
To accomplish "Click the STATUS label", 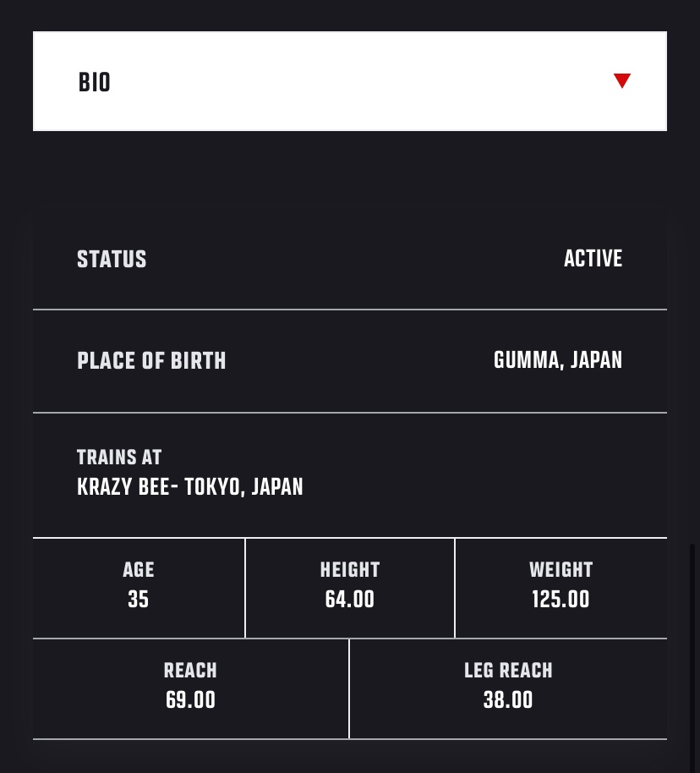I will [x=112, y=260].
